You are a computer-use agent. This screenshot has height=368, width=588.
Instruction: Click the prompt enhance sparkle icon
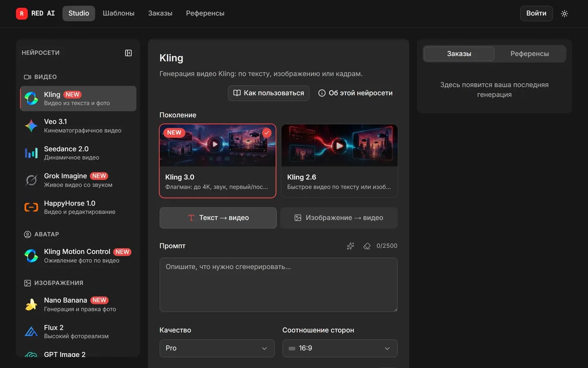350,246
